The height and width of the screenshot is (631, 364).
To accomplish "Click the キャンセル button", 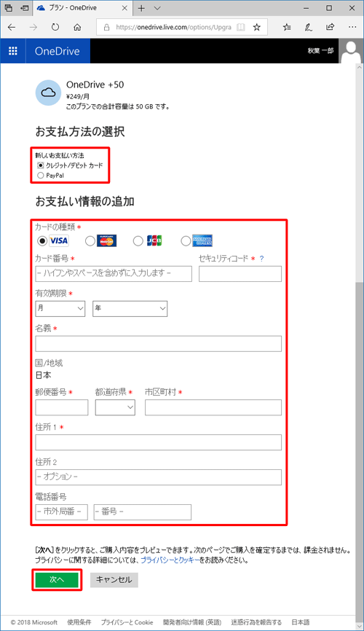I will tap(114, 580).
